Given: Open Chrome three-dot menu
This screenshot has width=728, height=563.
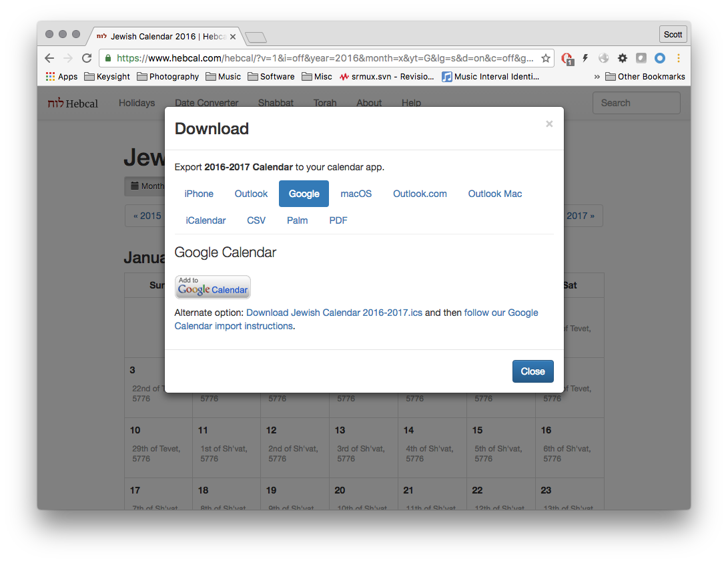Looking at the screenshot, I should point(679,58).
